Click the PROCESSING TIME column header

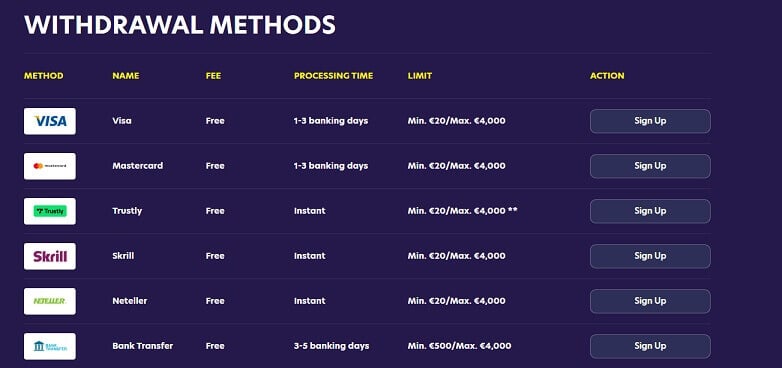333,76
